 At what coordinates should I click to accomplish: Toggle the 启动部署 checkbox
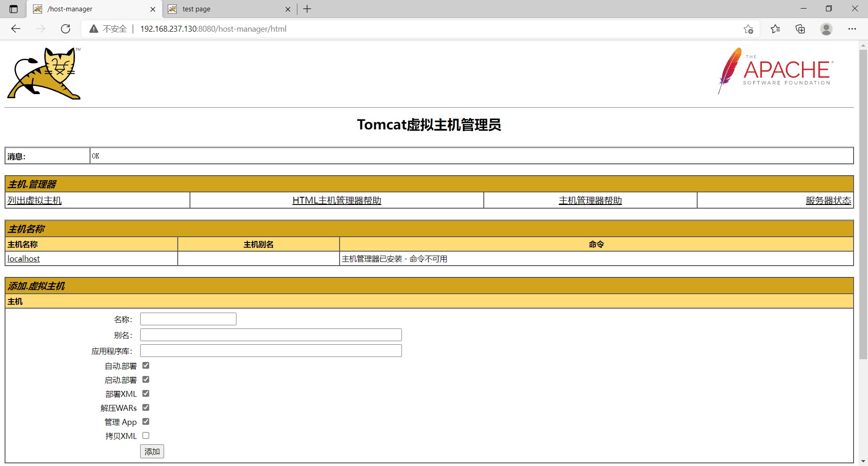click(146, 380)
